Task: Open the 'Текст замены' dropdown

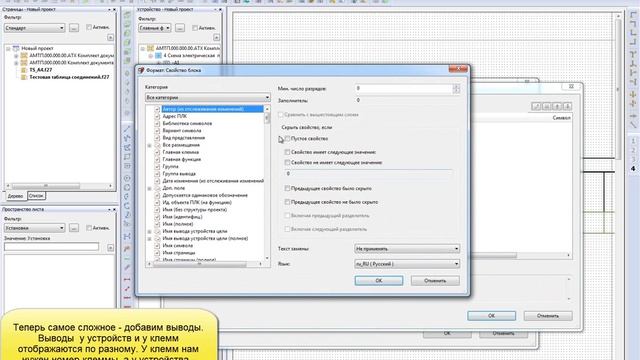Action: 407,249
